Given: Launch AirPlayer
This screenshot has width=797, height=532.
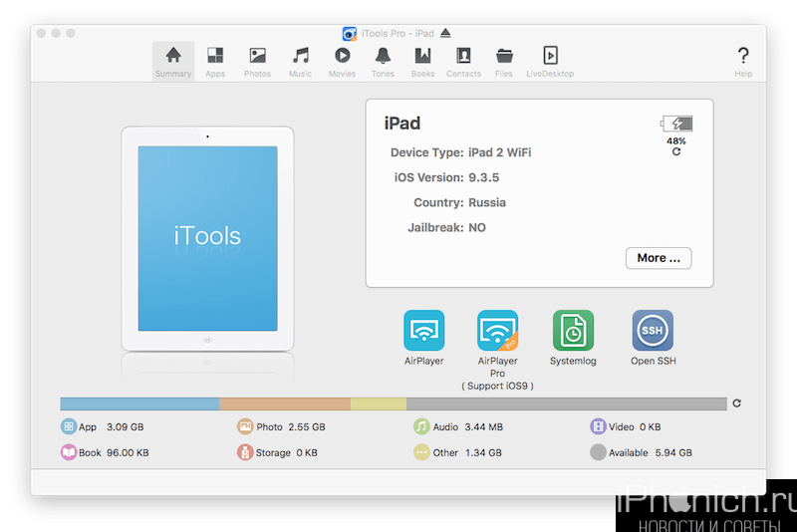Looking at the screenshot, I should (424, 331).
